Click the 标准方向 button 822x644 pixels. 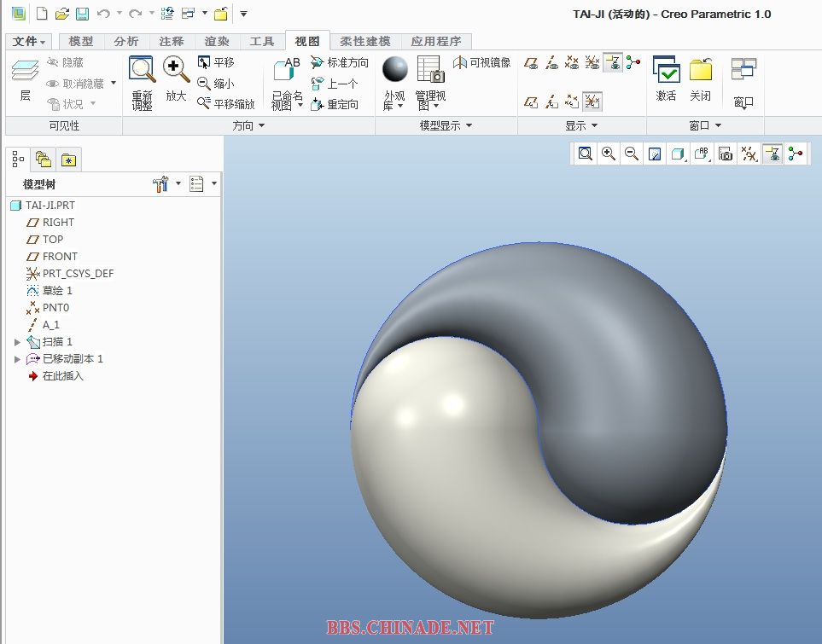pyautogui.click(x=340, y=62)
